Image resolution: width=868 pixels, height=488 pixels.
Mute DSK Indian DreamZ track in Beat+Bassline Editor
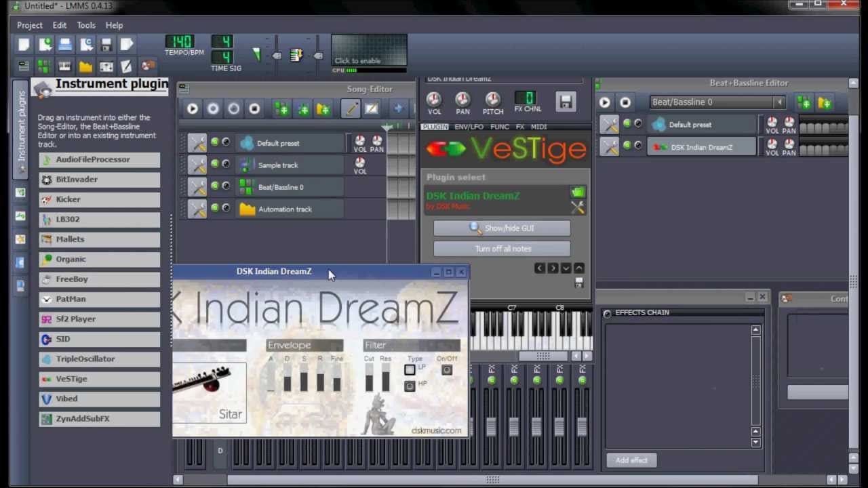click(627, 146)
